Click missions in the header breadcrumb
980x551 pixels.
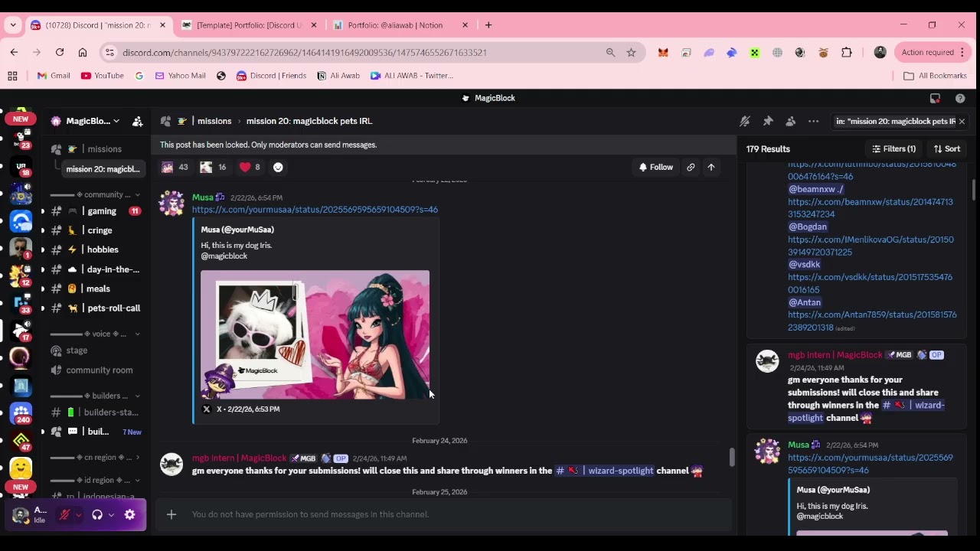pos(214,121)
